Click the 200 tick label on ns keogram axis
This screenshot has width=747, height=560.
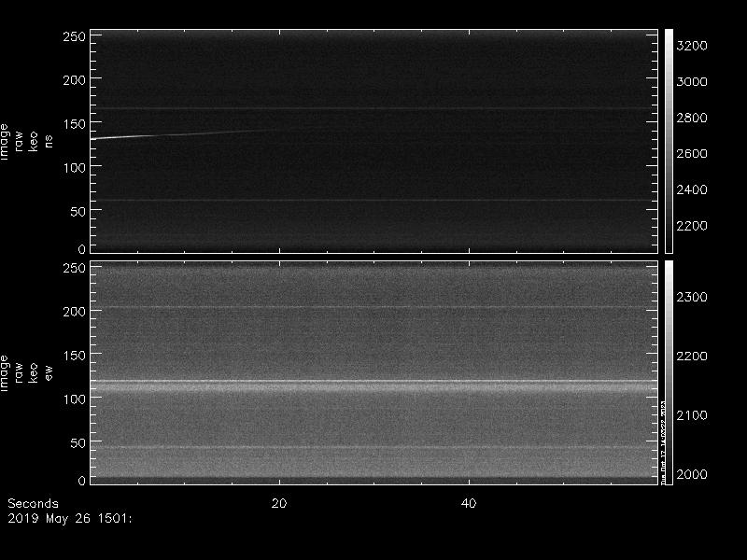74,80
